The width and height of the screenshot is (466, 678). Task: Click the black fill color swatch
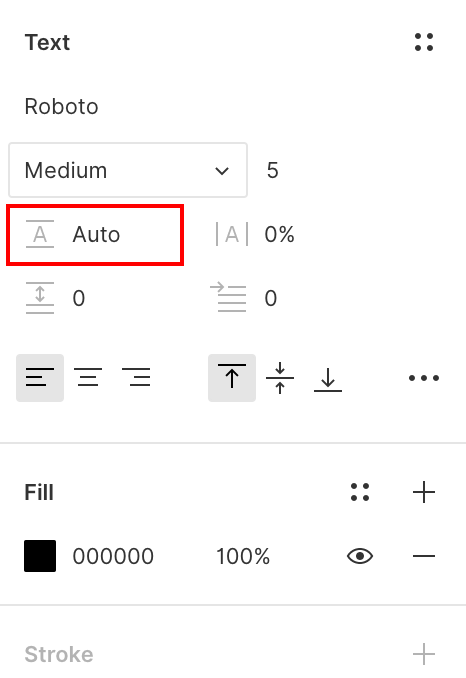[40, 556]
